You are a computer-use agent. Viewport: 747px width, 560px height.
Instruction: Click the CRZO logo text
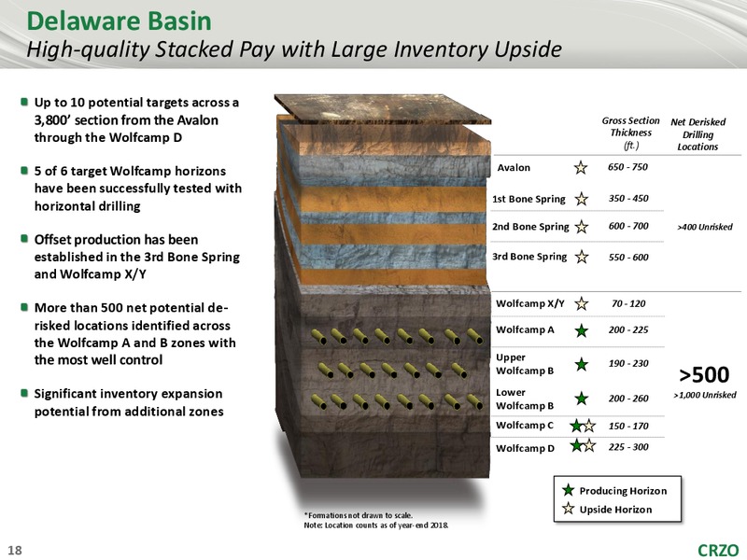[718, 550]
